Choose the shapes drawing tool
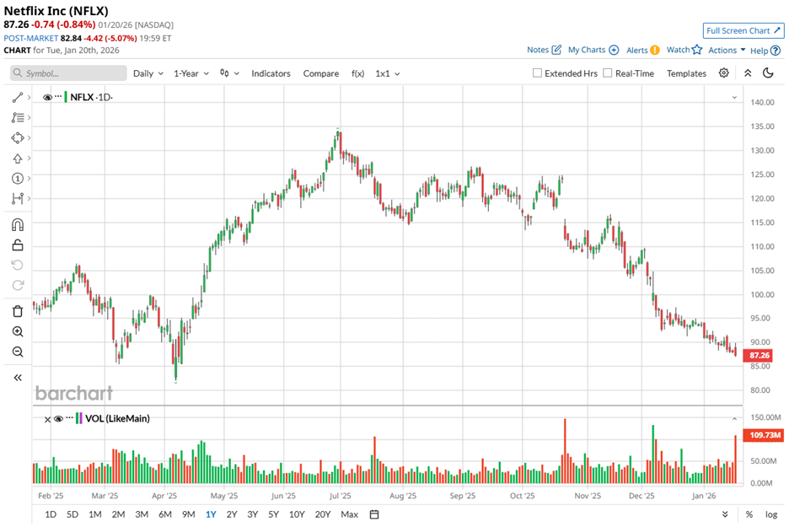This screenshot has height=532, width=789. click(18, 138)
